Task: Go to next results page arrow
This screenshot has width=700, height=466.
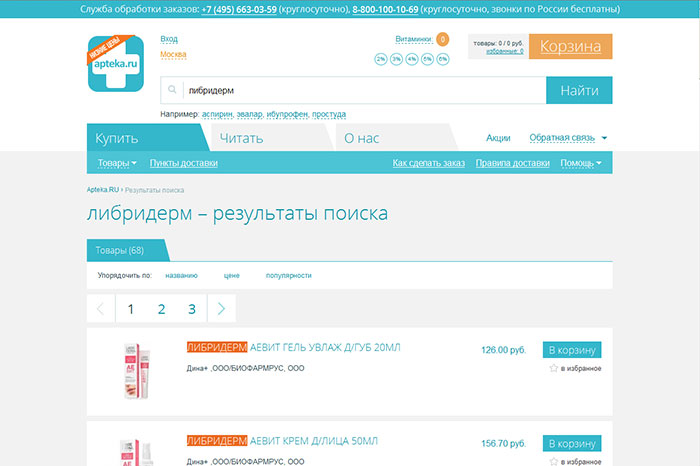Action: [x=221, y=308]
